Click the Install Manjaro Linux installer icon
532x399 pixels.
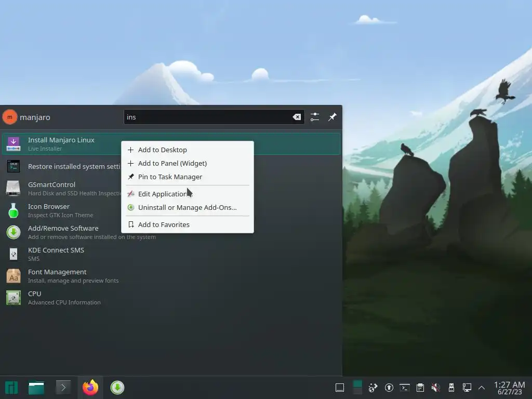14,144
